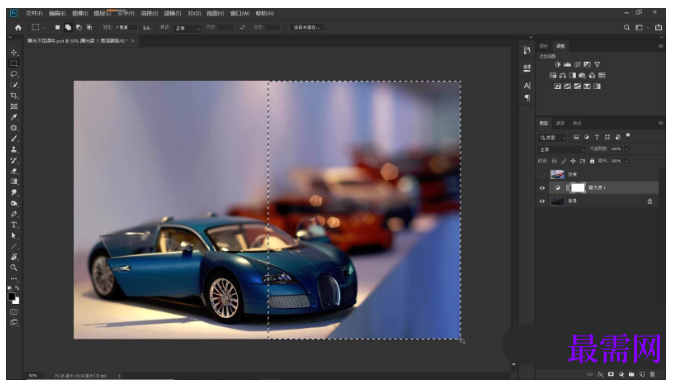Screen dimensions: 680x380
Task: Toggle layer filtering switch dot
Action: point(628,136)
